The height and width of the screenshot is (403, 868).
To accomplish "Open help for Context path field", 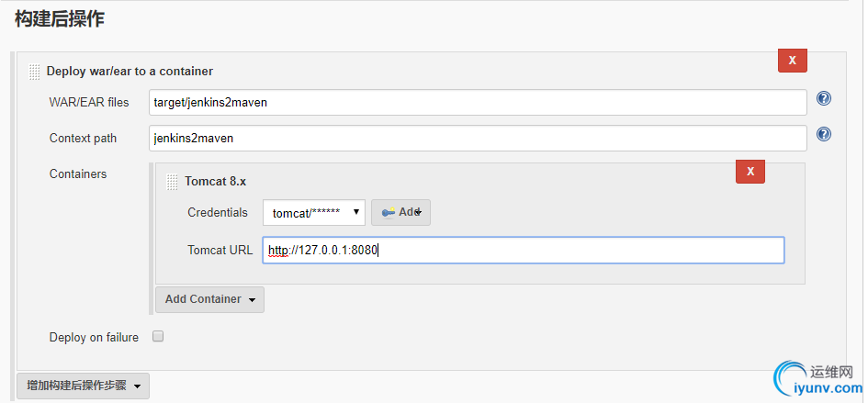I will click(x=824, y=135).
